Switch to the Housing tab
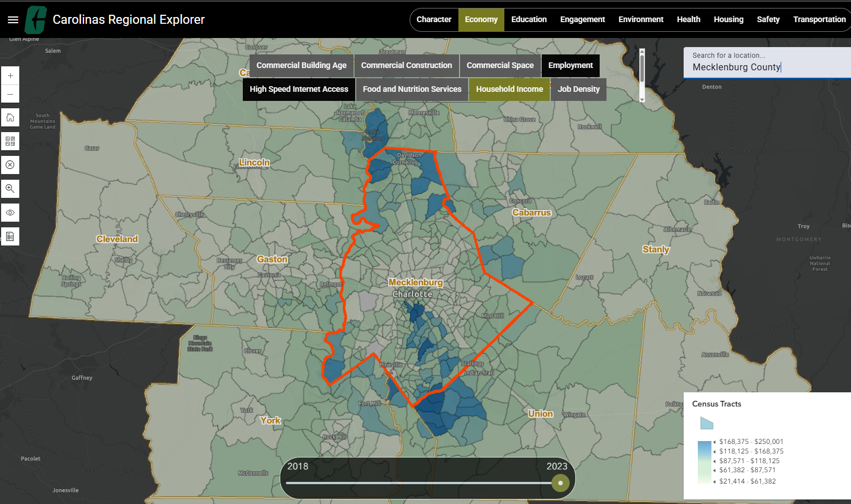The width and height of the screenshot is (851, 504). click(728, 20)
